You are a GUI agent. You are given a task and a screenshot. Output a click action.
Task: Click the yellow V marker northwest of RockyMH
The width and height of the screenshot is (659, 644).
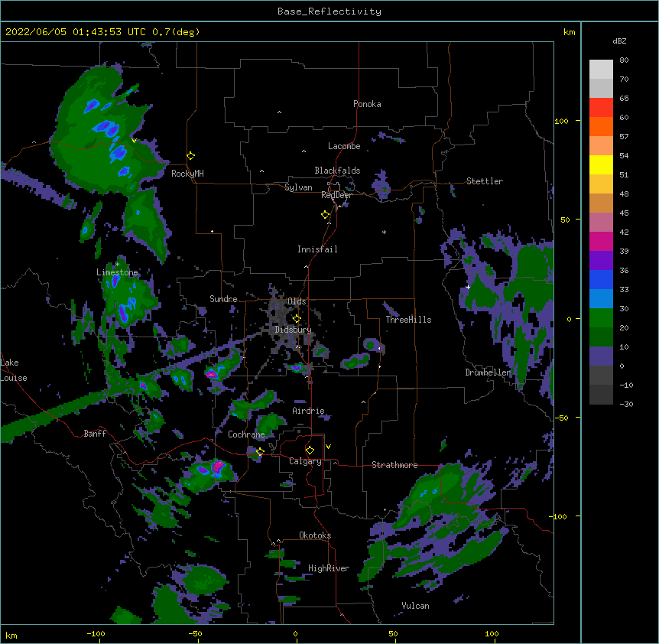point(134,141)
